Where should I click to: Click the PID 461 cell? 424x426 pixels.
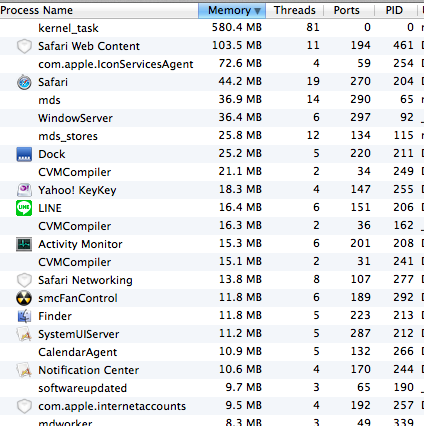403,45
